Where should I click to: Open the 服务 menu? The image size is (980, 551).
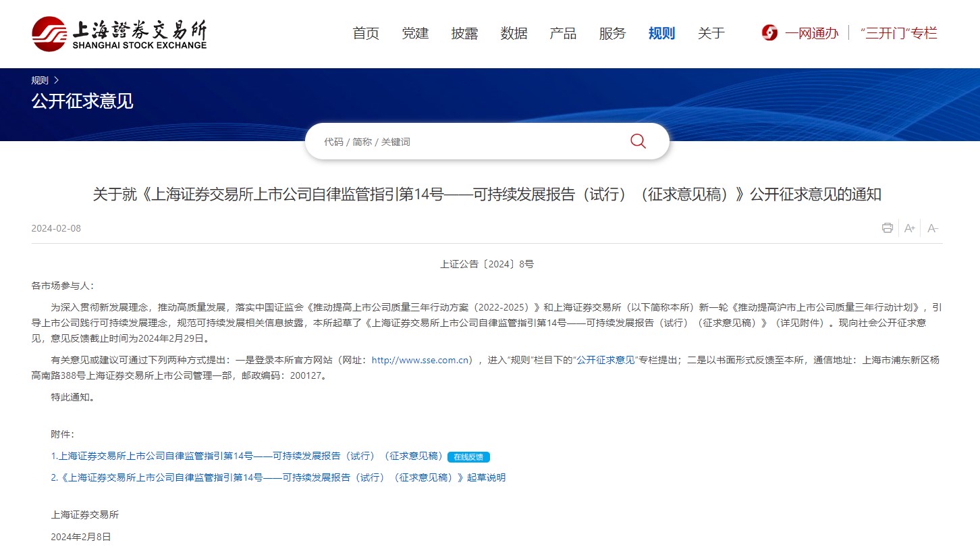612,33
